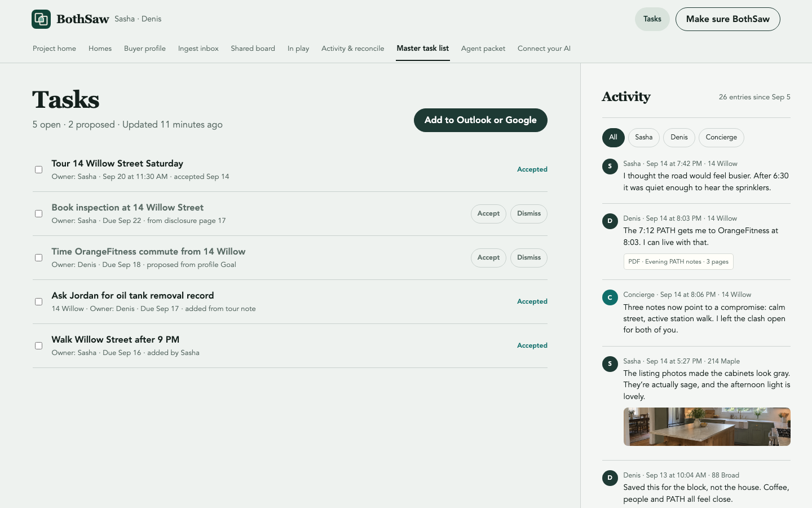The height and width of the screenshot is (508, 812).
Task: Open the Evening PATH notes PDF attachment
Action: point(678,262)
